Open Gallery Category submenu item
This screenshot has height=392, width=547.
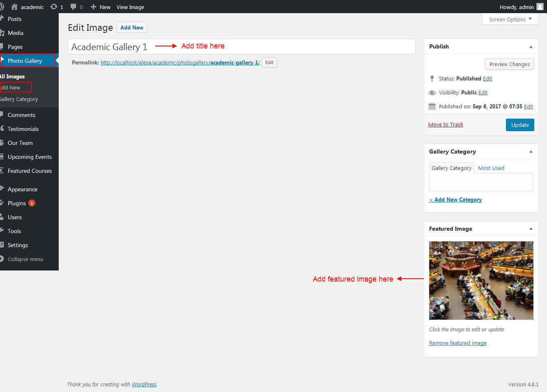point(19,99)
